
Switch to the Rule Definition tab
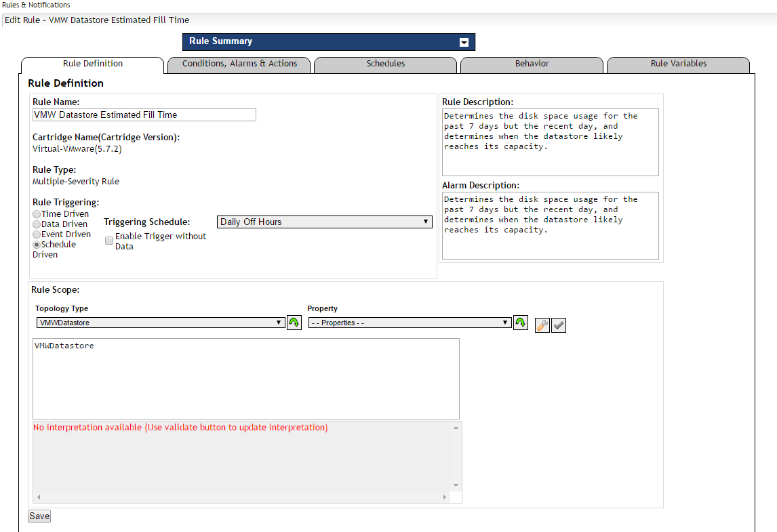93,64
